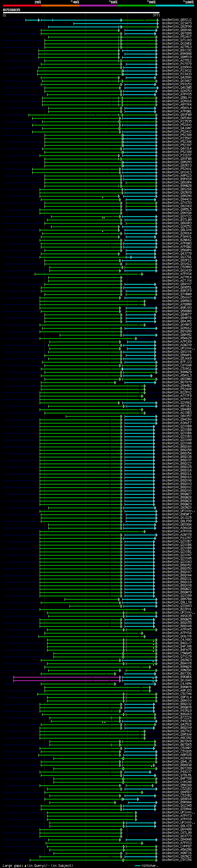Click the =100char. scale legend

[x=146, y=865]
